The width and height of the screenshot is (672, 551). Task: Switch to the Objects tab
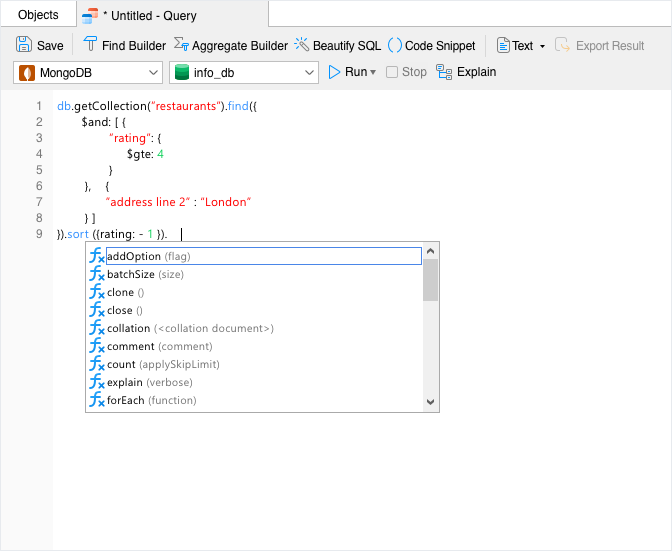[38, 15]
